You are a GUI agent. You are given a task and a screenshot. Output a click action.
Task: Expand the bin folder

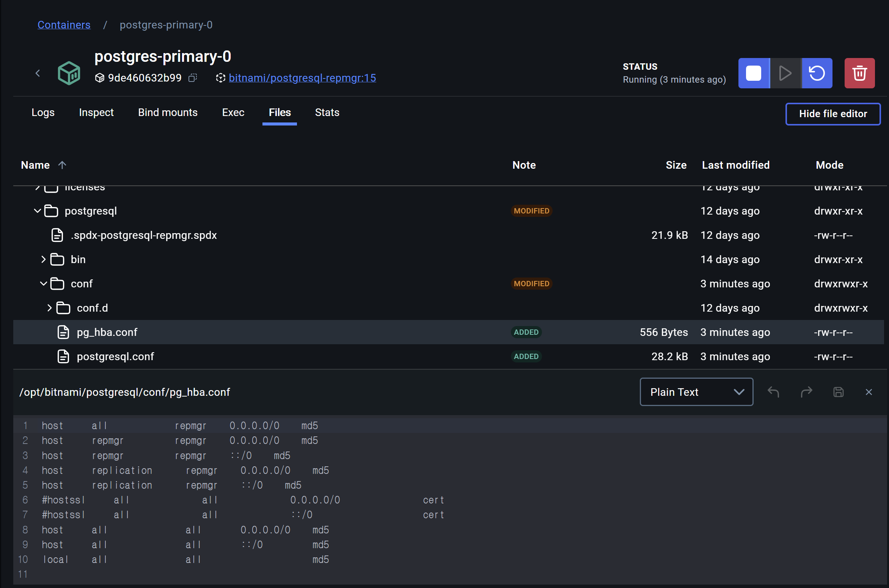(x=43, y=259)
